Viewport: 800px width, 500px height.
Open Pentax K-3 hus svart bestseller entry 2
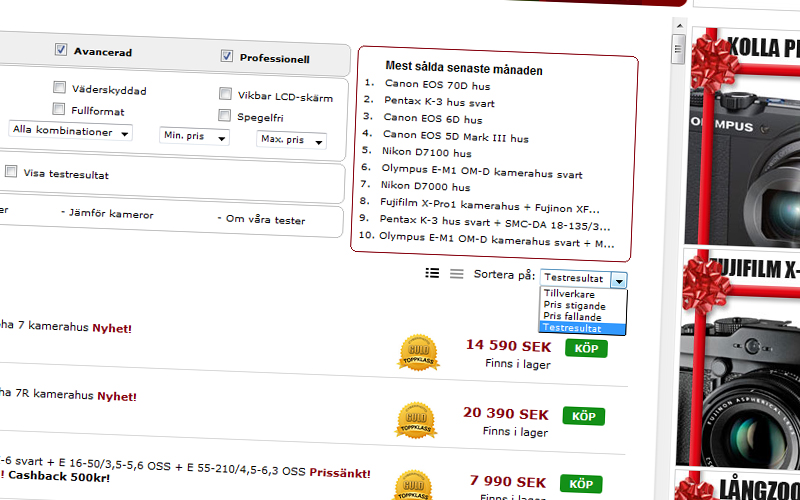tap(439, 102)
